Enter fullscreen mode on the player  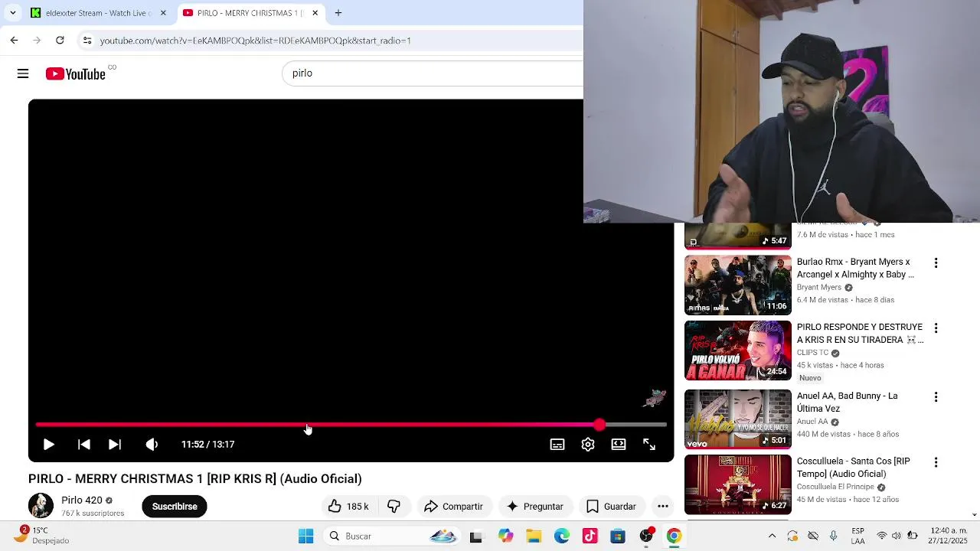click(649, 444)
